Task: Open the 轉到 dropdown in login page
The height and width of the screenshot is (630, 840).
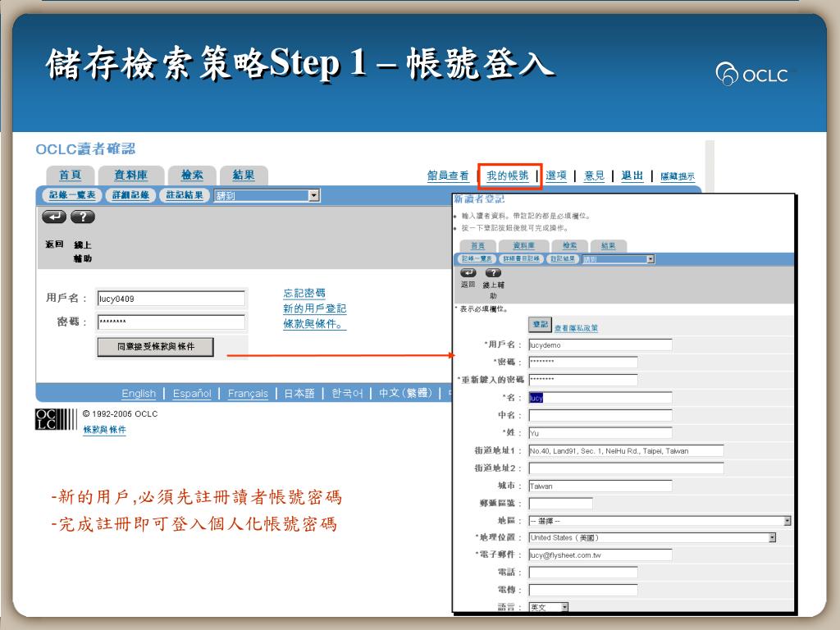Action: [267, 195]
